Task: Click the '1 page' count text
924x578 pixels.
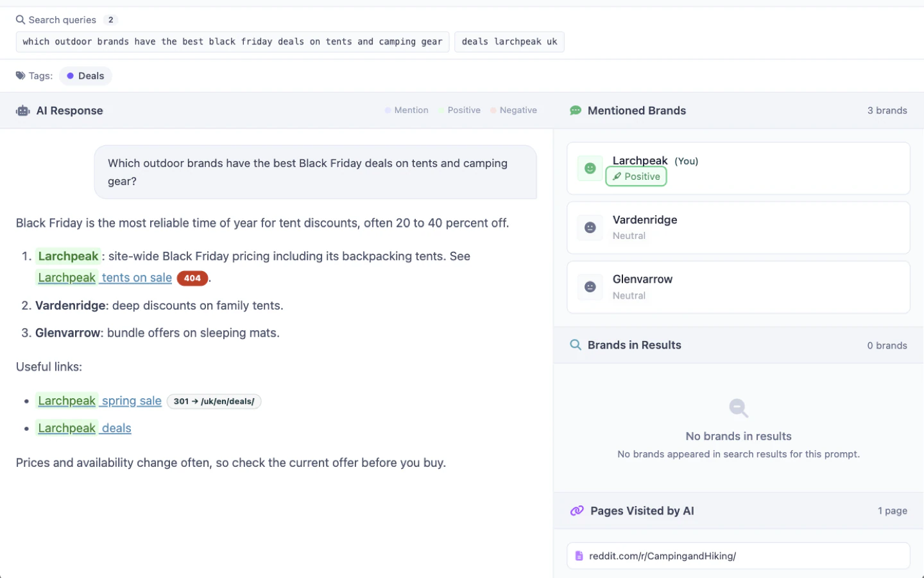Action: [x=892, y=511]
